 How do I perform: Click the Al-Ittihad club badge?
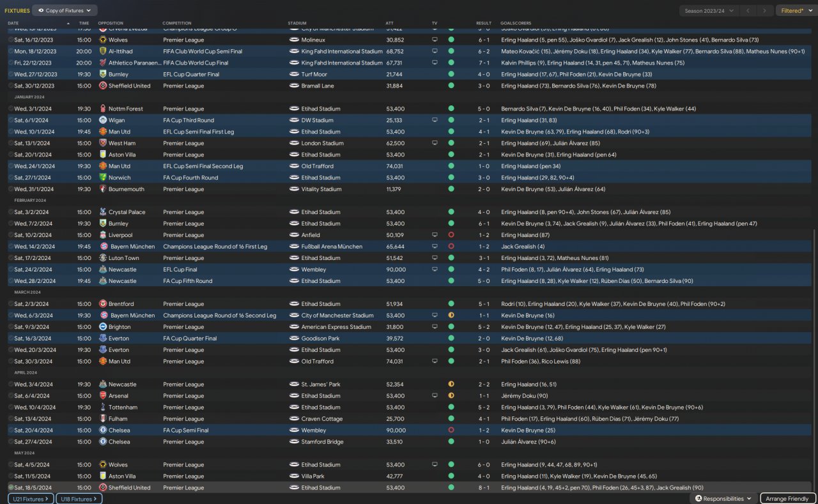(103, 51)
